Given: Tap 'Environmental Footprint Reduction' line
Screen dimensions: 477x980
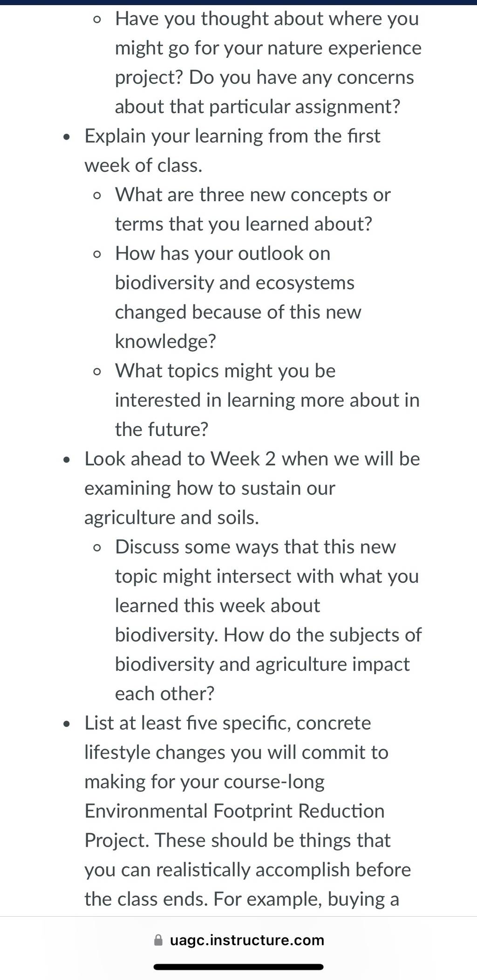Looking at the screenshot, I should pyautogui.click(x=234, y=811).
